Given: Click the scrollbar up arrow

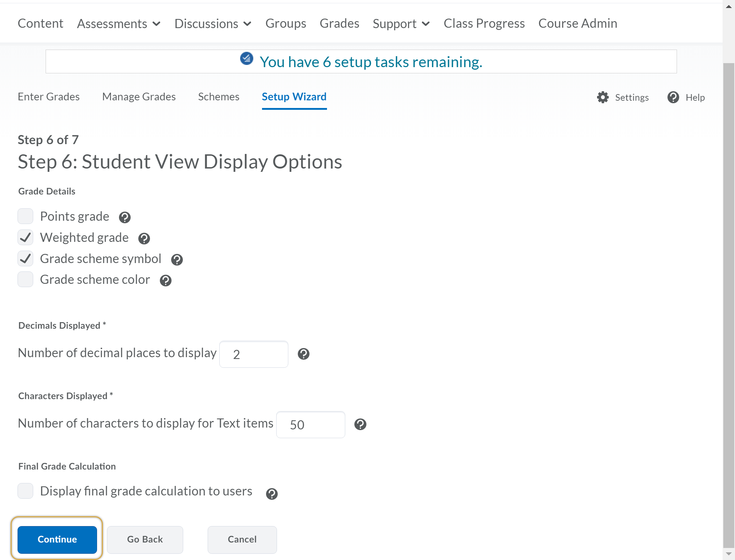Looking at the screenshot, I should [729, 6].
